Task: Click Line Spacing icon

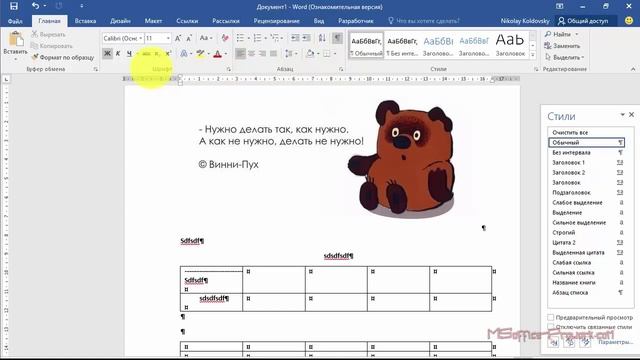Action: coord(289,53)
